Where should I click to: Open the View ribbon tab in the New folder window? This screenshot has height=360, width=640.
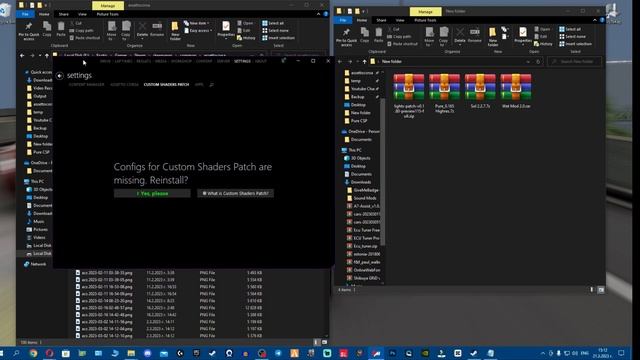[x=400, y=20]
